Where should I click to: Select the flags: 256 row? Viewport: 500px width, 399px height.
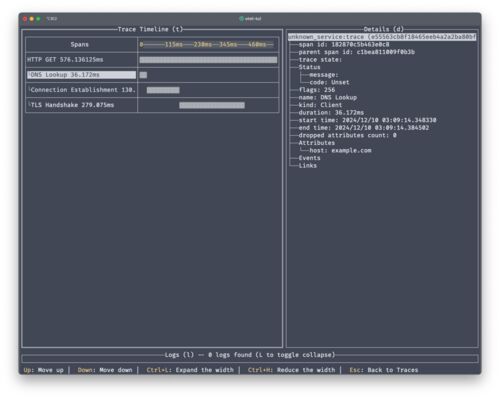(317, 90)
